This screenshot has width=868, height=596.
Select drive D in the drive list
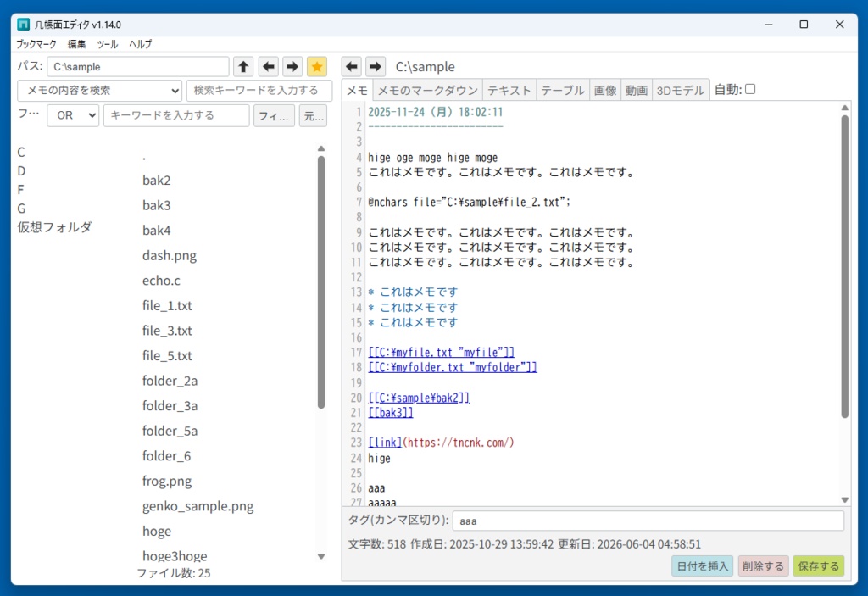[x=21, y=171]
